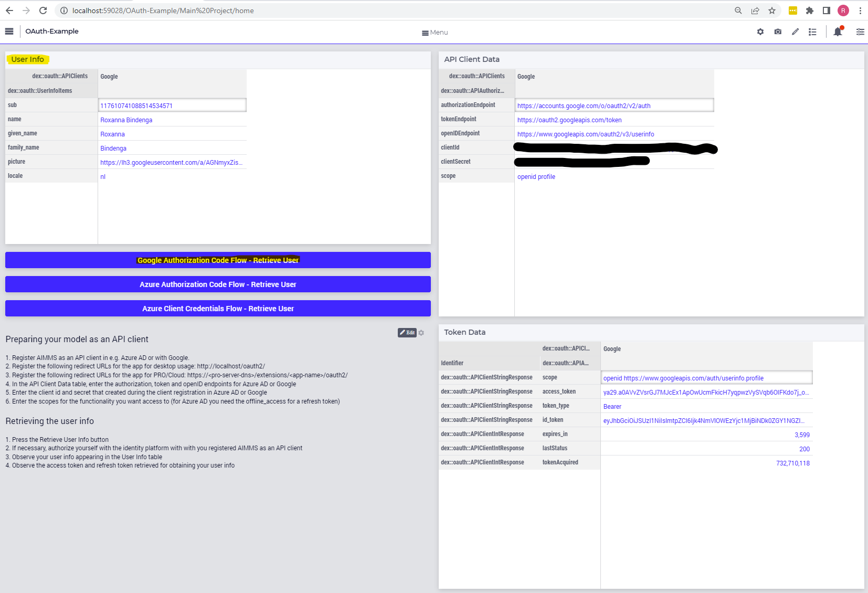Click the OAuth-Example application title

click(52, 31)
